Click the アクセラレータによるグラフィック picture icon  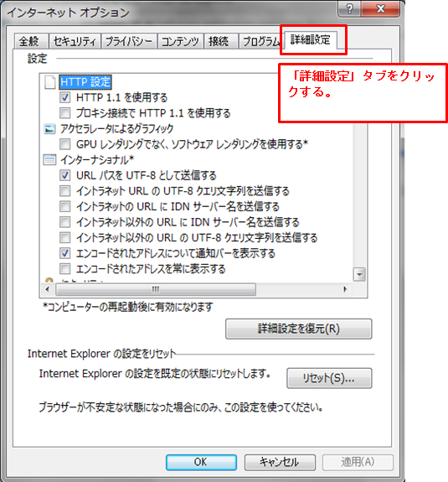(x=49, y=129)
